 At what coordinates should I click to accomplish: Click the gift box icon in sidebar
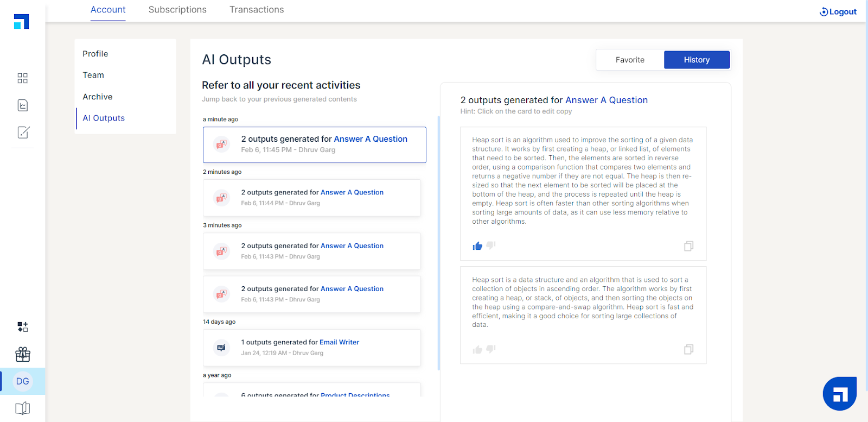click(x=23, y=355)
